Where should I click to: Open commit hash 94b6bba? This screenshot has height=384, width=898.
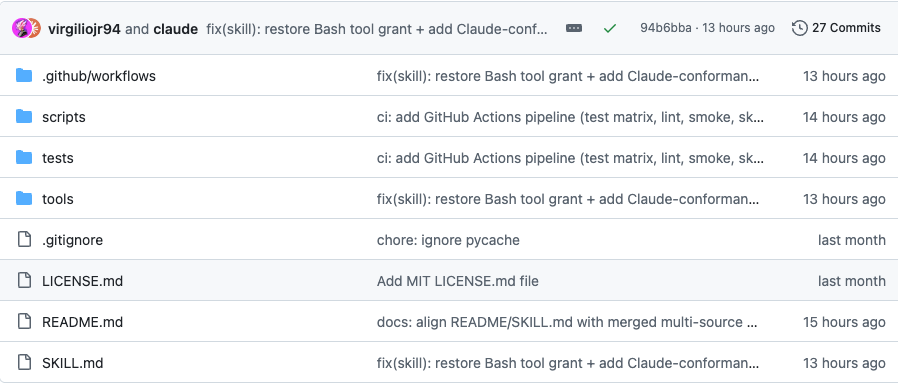pyautogui.click(x=665, y=28)
